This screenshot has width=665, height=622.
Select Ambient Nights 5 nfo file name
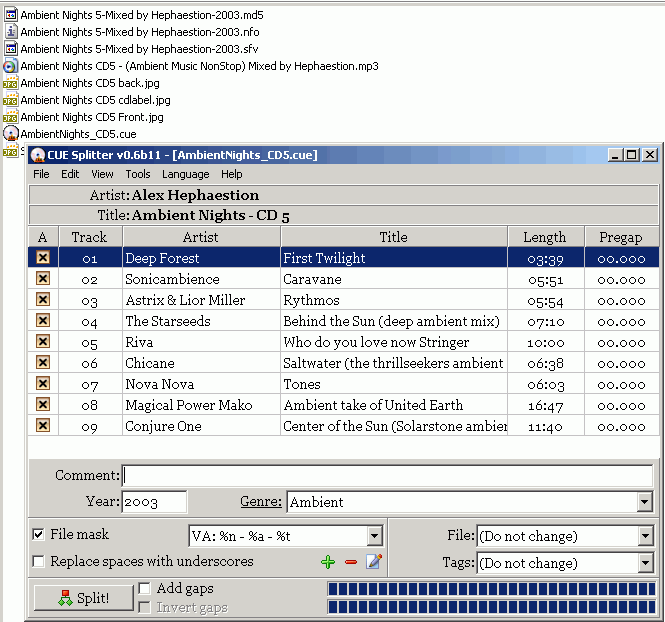140,32
